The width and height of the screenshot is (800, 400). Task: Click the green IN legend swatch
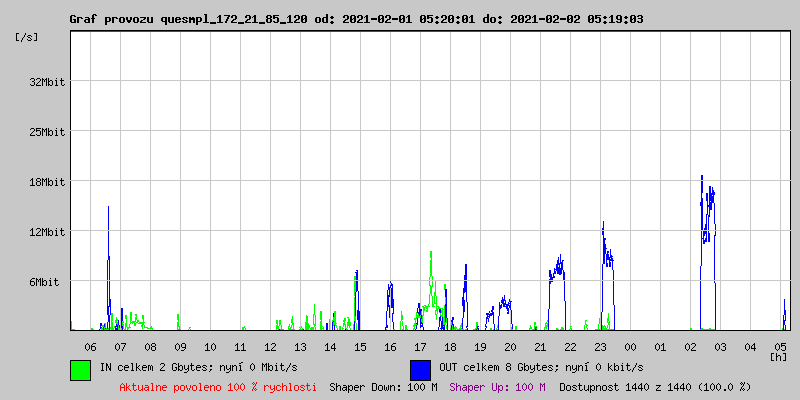tap(80, 369)
